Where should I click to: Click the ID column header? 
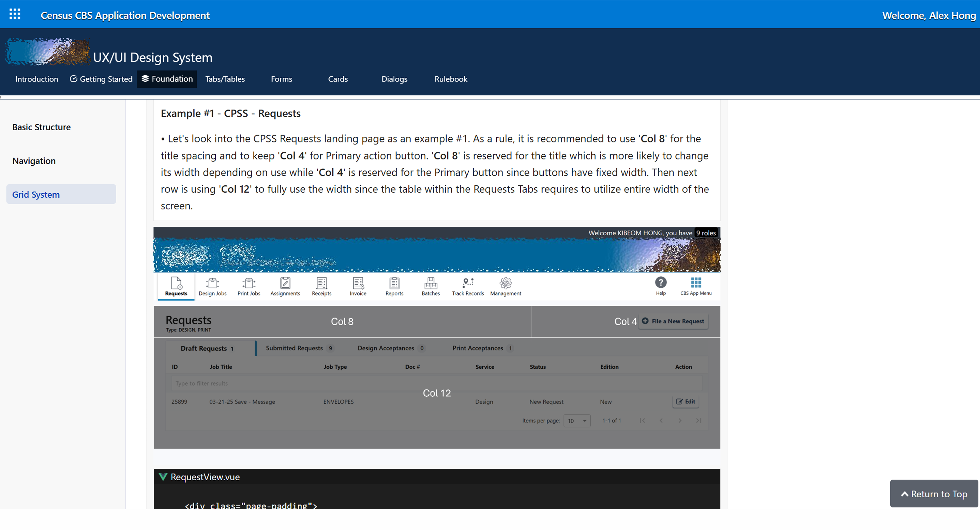(x=175, y=367)
